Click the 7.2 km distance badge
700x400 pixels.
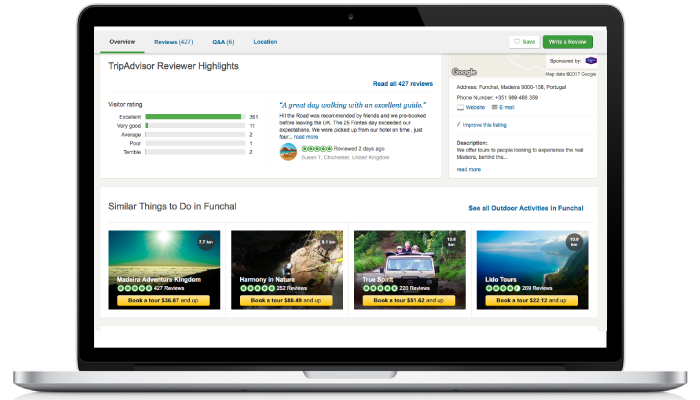pyautogui.click(x=206, y=242)
